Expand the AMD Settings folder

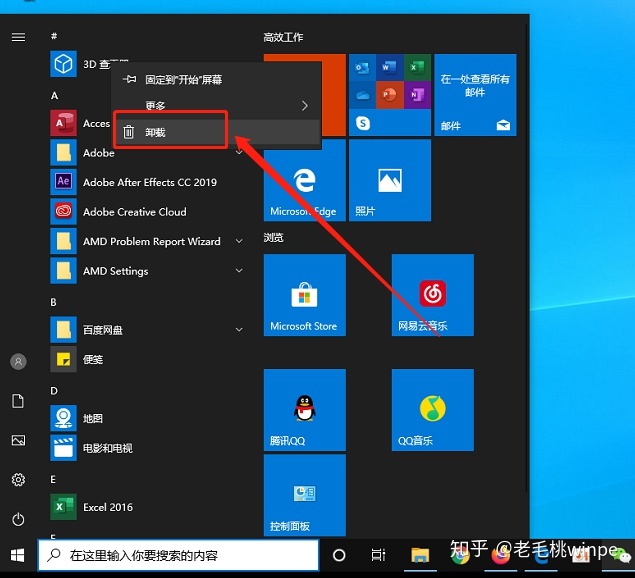click(x=239, y=270)
